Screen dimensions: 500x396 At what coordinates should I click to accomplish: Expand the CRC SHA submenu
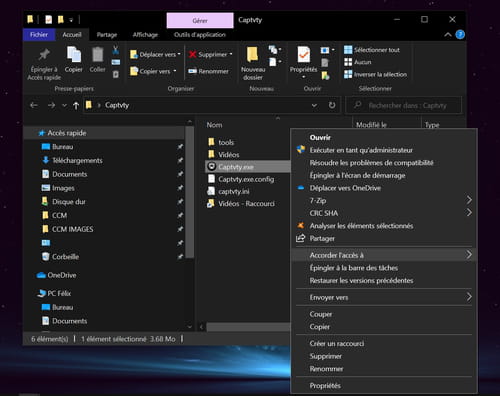pos(384,213)
